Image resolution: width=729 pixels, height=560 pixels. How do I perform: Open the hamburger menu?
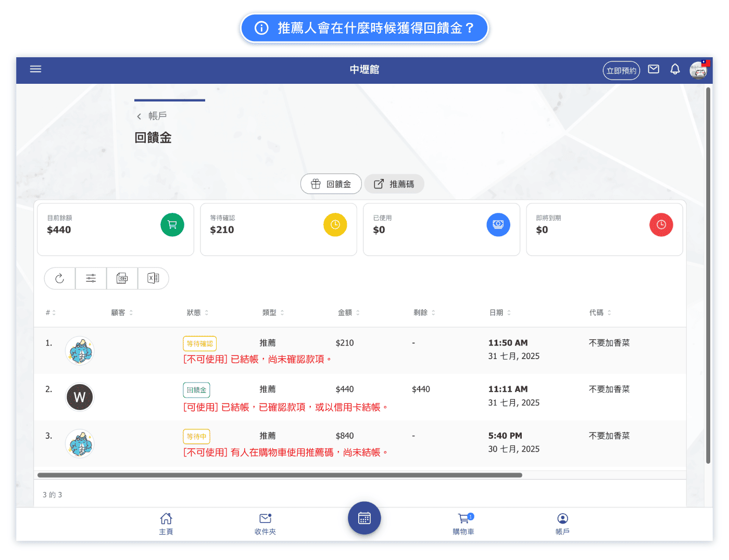[x=35, y=69]
